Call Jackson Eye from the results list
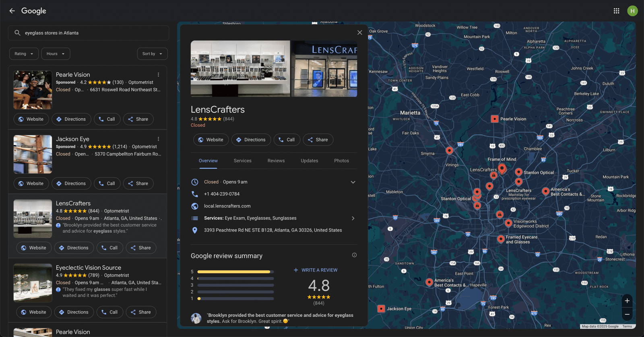Viewport: 644px width, 337px height. click(x=107, y=183)
